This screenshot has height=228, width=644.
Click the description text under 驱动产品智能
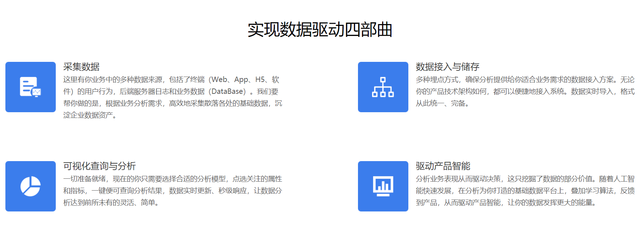[x=525, y=191]
